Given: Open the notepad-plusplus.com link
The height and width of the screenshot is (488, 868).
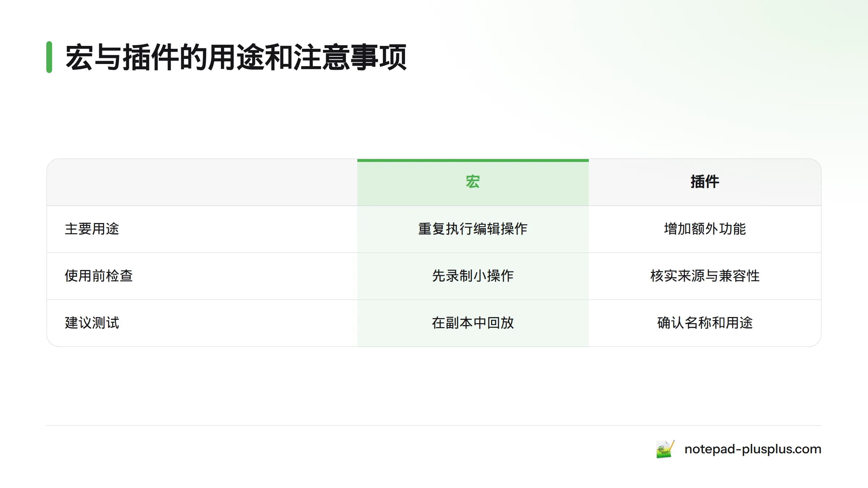Looking at the screenshot, I should (x=753, y=449).
